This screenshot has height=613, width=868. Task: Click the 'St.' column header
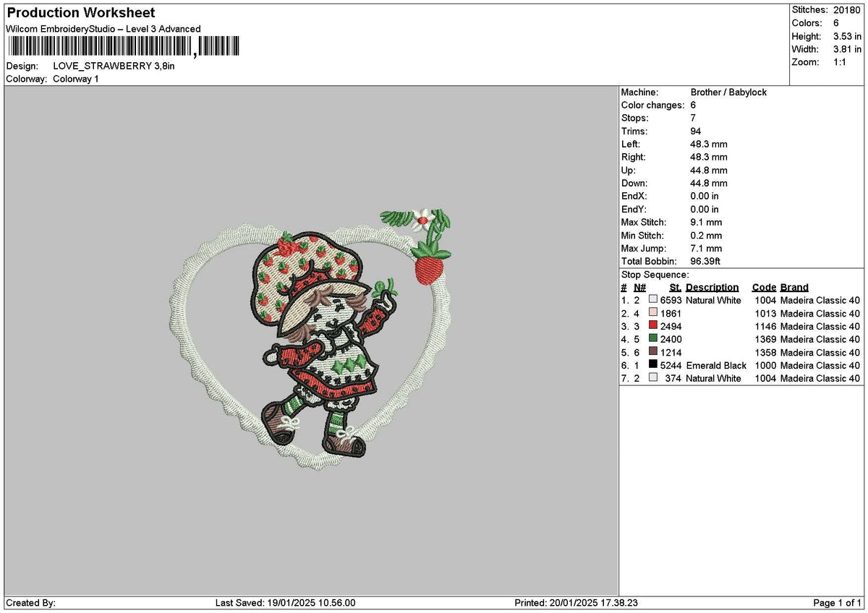(676, 288)
